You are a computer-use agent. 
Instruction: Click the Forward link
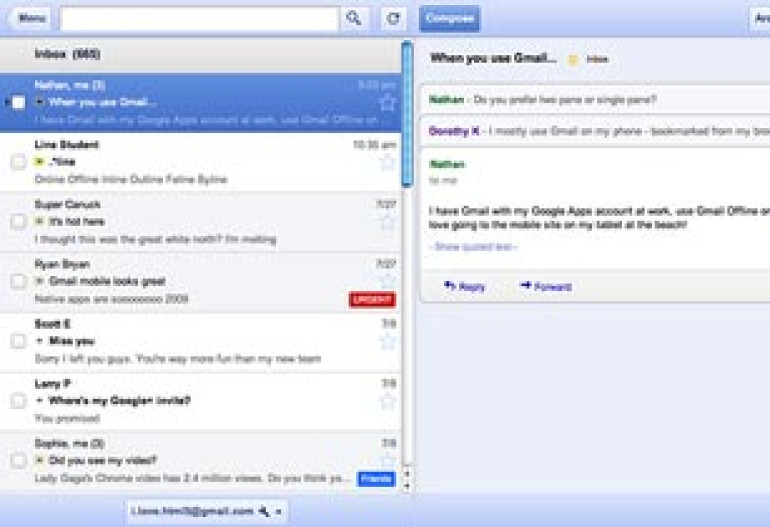pyautogui.click(x=552, y=287)
